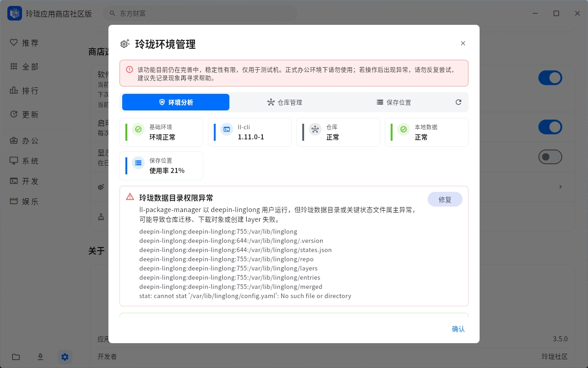The width and height of the screenshot is (588, 368).
Task: Click the ll-cli terminal icon
Action: pos(226,130)
